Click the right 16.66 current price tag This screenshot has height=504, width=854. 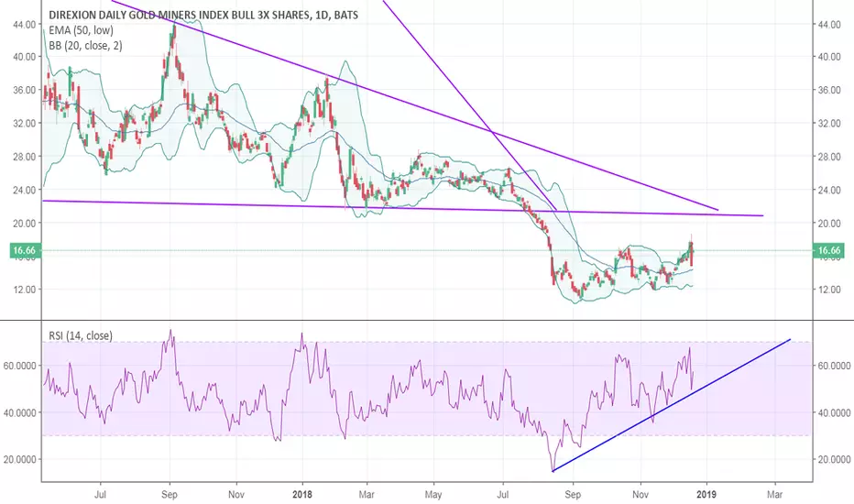[x=829, y=251]
